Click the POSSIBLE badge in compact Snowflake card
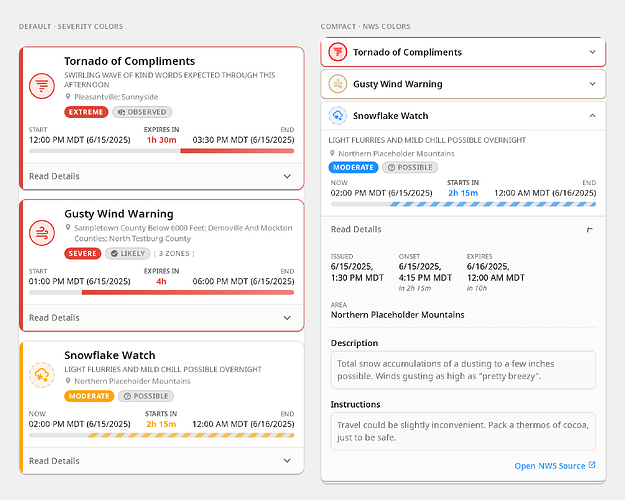The width and height of the screenshot is (625, 500). (410, 167)
